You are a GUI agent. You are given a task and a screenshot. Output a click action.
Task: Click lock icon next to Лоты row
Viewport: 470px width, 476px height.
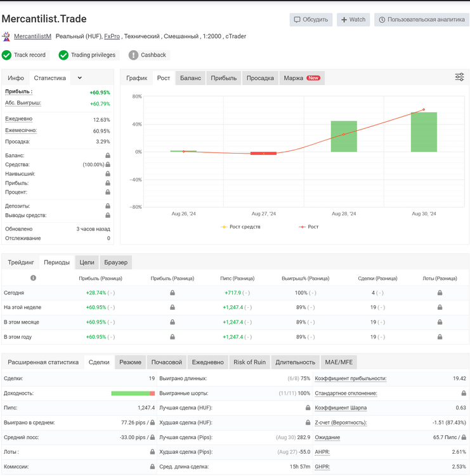(x=152, y=452)
